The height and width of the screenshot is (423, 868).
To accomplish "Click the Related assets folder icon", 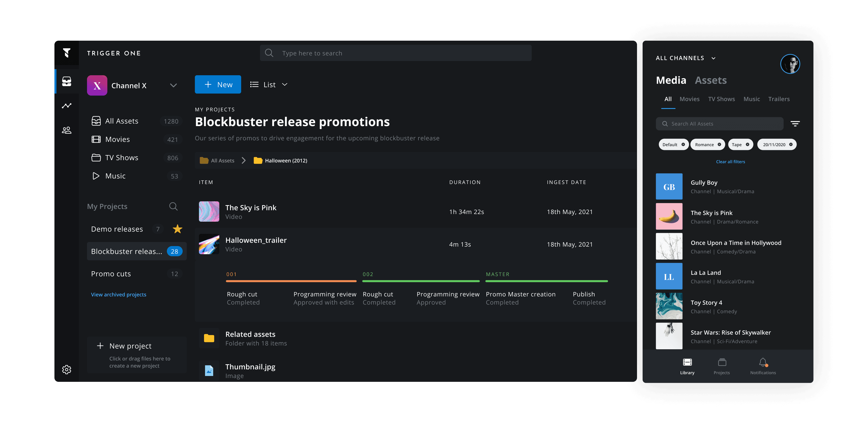I will [x=209, y=338].
